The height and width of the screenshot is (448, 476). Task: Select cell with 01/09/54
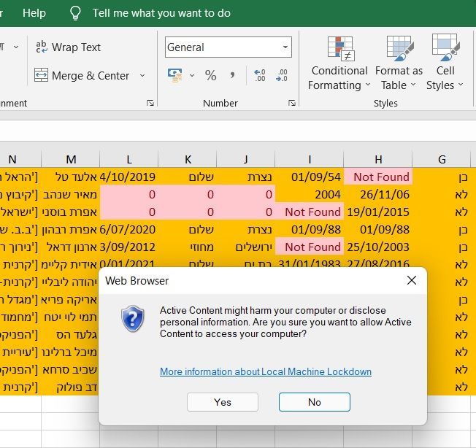tap(310, 177)
